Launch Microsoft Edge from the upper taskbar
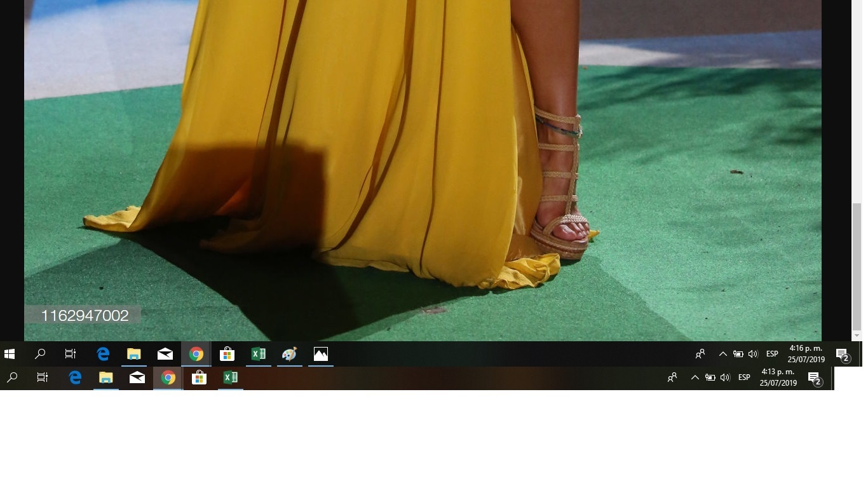This screenshot has width=868, height=488. 103,354
